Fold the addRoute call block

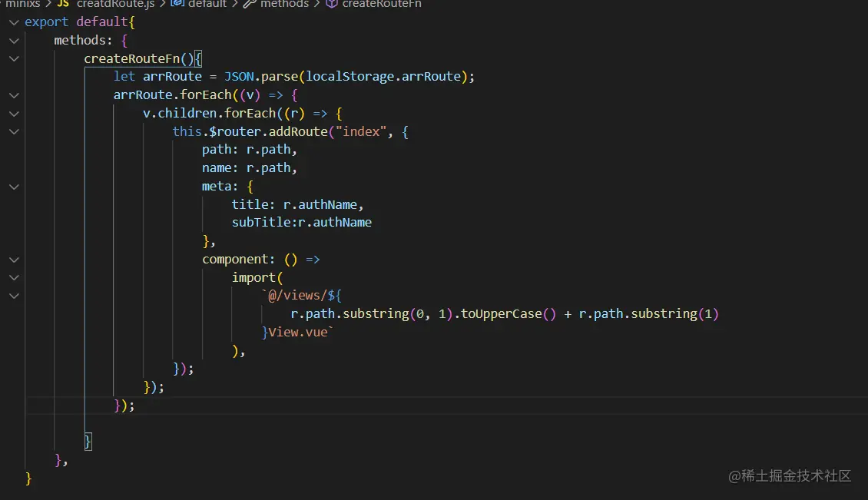coord(15,132)
